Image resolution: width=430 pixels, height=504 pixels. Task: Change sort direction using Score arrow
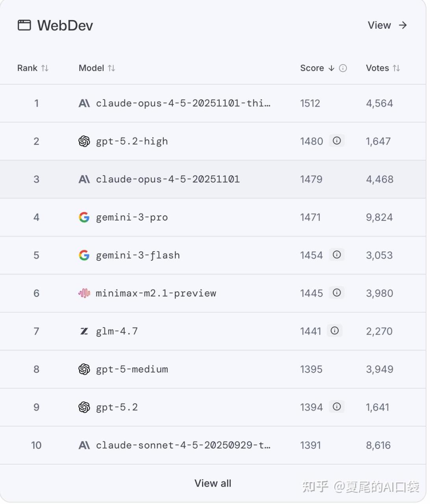(x=331, y=68)
